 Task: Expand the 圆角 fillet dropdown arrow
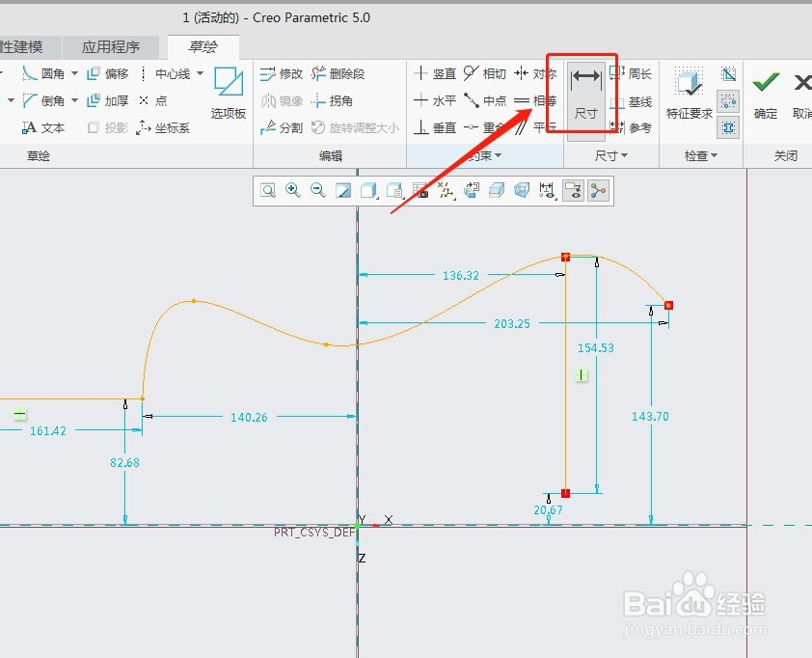coord(74,73)
